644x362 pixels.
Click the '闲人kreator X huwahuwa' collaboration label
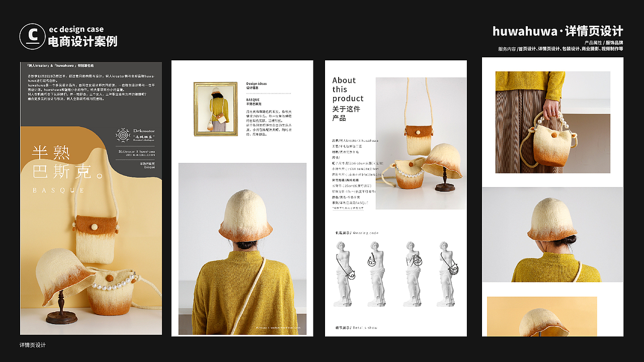[136, 151]
